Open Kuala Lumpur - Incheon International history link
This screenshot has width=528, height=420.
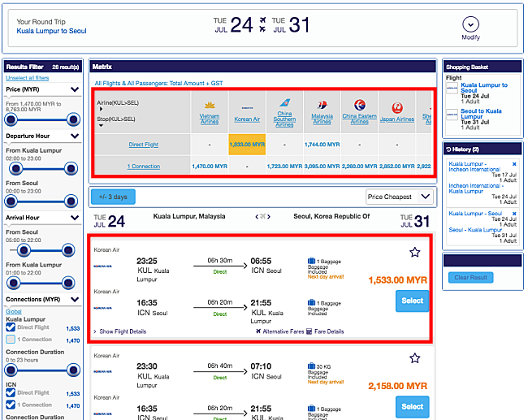point(474,167)
